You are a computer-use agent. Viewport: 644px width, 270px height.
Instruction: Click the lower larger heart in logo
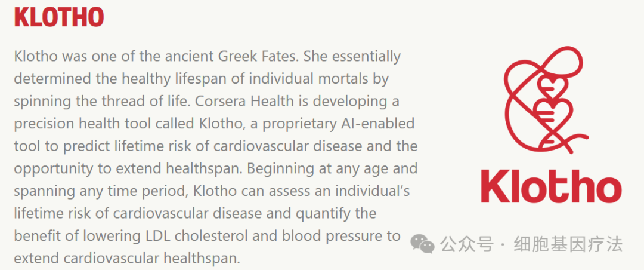click(554, 113)
